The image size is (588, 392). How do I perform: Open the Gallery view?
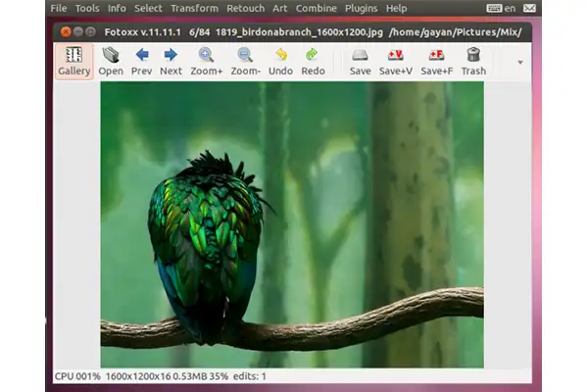click(73, 61)
